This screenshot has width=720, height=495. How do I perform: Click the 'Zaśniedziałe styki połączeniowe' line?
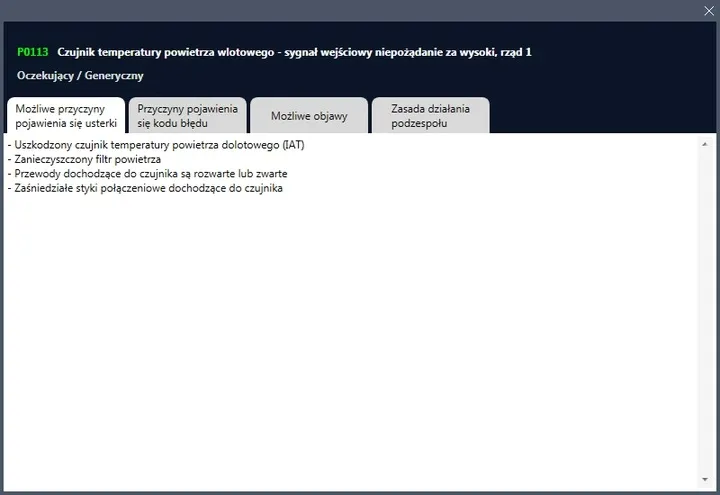tap(148, 187)
